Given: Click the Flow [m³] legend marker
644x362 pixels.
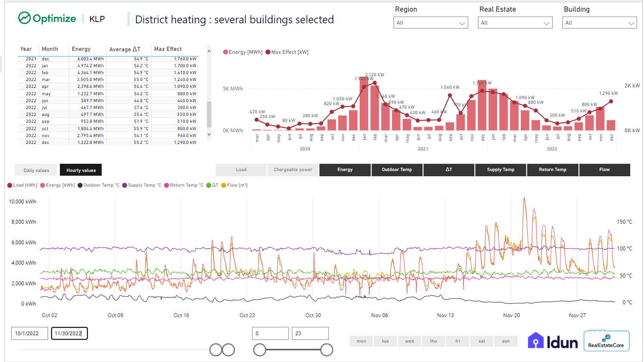Looking at the screenshot, I should [x=224, y=185].
